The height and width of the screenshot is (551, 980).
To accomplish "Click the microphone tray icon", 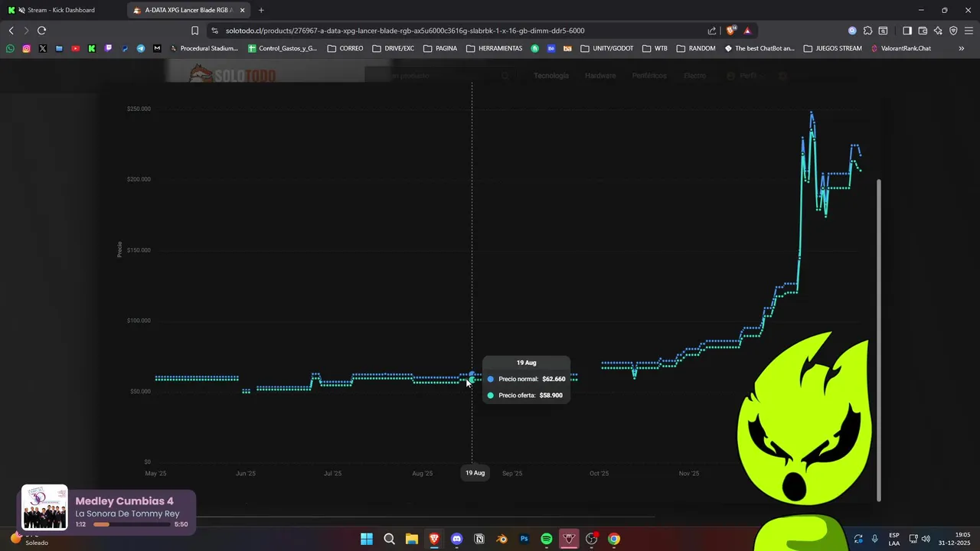I will [x=874, y=539].
